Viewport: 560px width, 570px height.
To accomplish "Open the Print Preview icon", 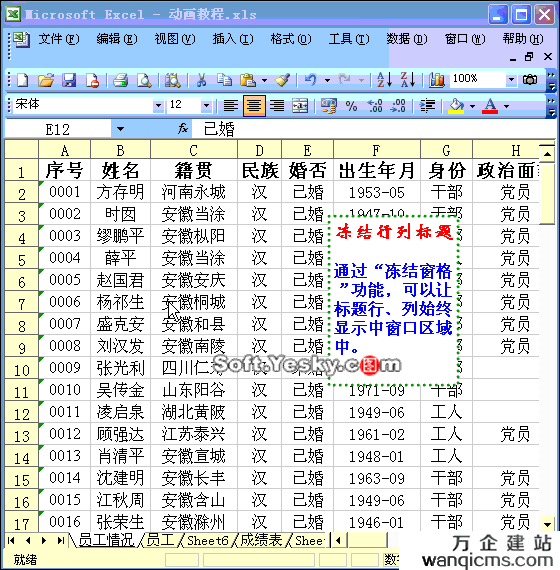I will [144, 80].
